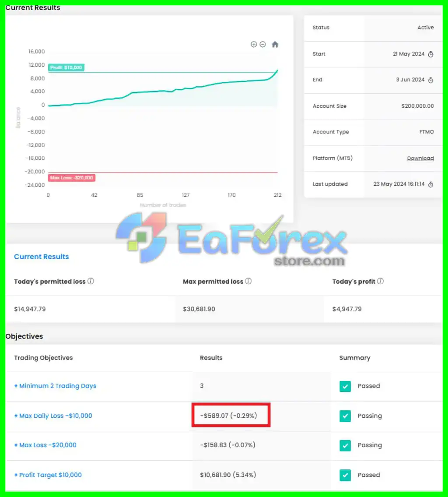Reset chart view with home icon
This screenshot has width=448, height=497.
click(275, 44)
